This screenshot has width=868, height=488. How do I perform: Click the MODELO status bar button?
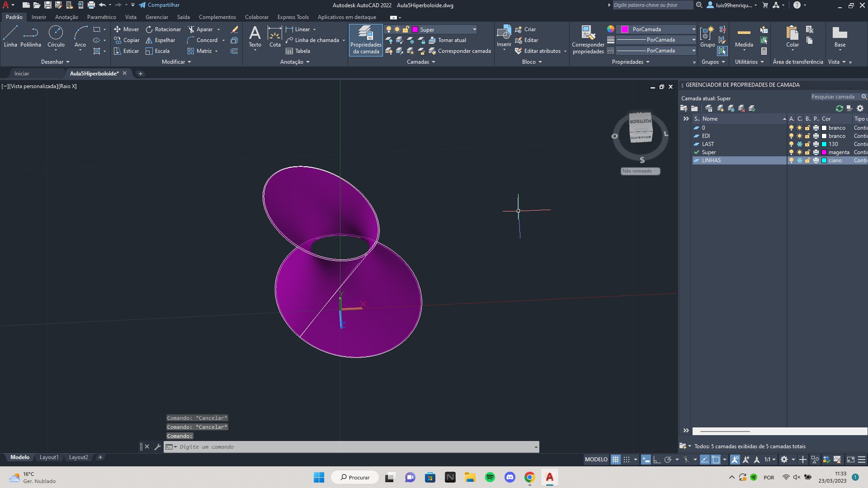596,460
